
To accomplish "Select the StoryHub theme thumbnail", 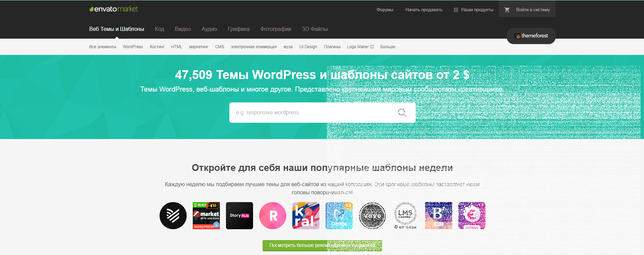I will click(240, 216).
